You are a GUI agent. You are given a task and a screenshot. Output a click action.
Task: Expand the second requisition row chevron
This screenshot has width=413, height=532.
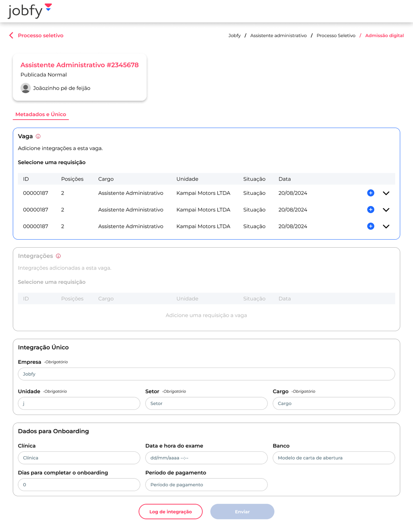click(x=386, y=210)
